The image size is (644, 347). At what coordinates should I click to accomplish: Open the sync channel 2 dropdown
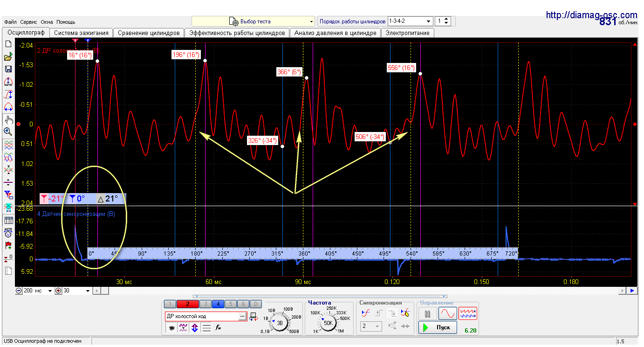(x=371, y=326)
